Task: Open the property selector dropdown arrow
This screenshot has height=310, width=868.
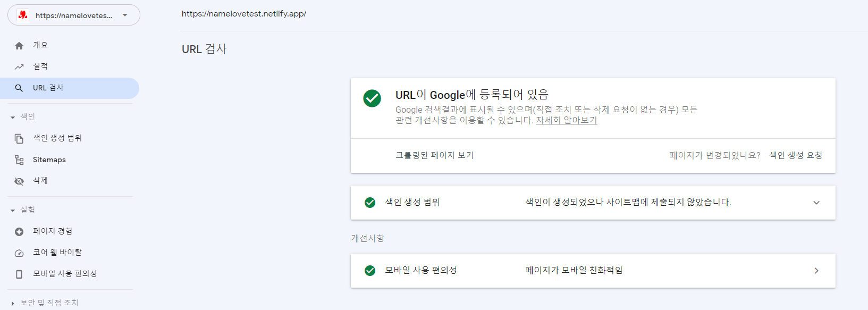Action: click(125, 15)
